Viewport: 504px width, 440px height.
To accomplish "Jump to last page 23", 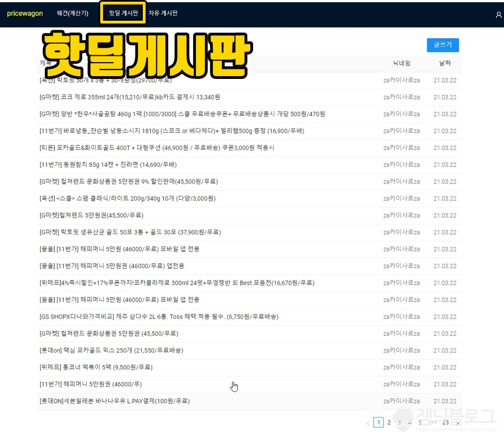I will pos(445,422).
